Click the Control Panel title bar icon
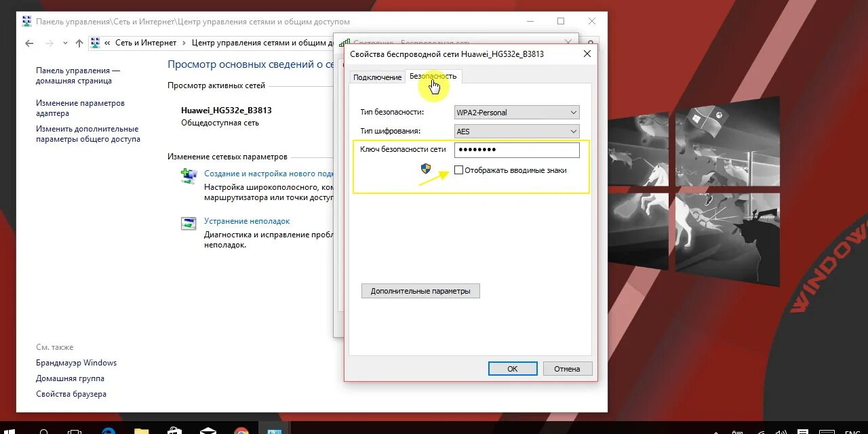Screen dimensions: 868x434 [26, 22]
